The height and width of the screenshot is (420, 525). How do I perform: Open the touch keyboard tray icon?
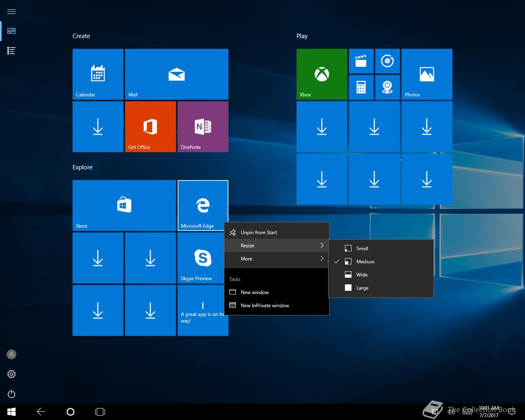[x=467, y=412]
